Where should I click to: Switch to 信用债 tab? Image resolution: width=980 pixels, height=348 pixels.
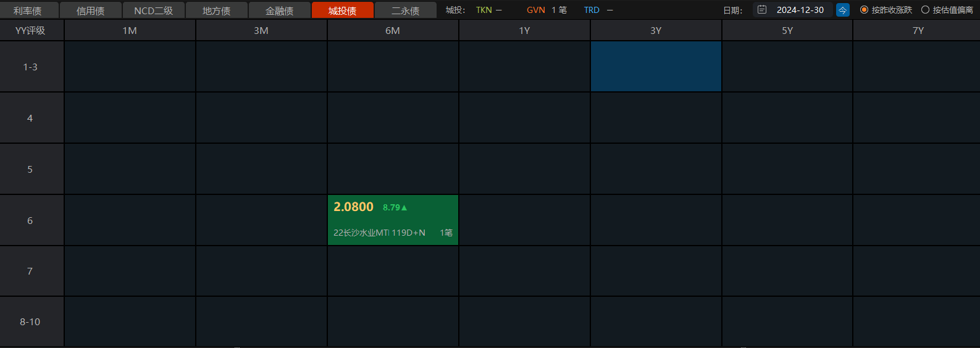pos(91,10)
